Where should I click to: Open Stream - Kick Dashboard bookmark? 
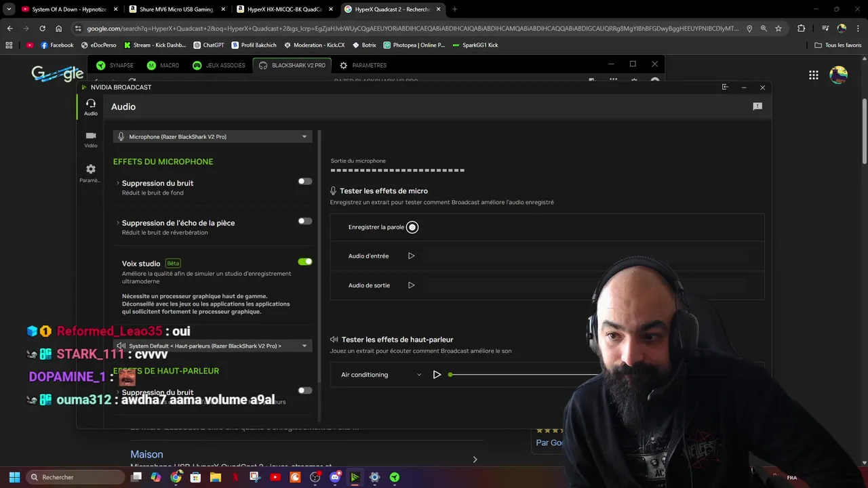click(x=155, y=45)
